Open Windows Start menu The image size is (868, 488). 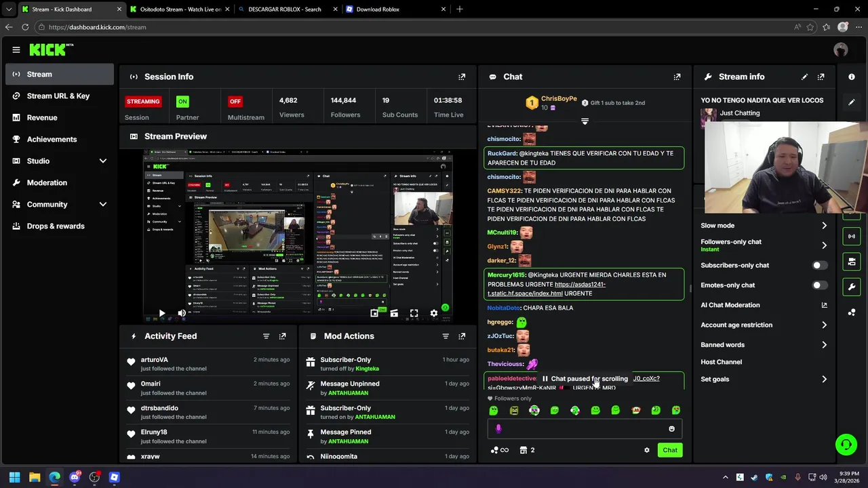(14, 477)
